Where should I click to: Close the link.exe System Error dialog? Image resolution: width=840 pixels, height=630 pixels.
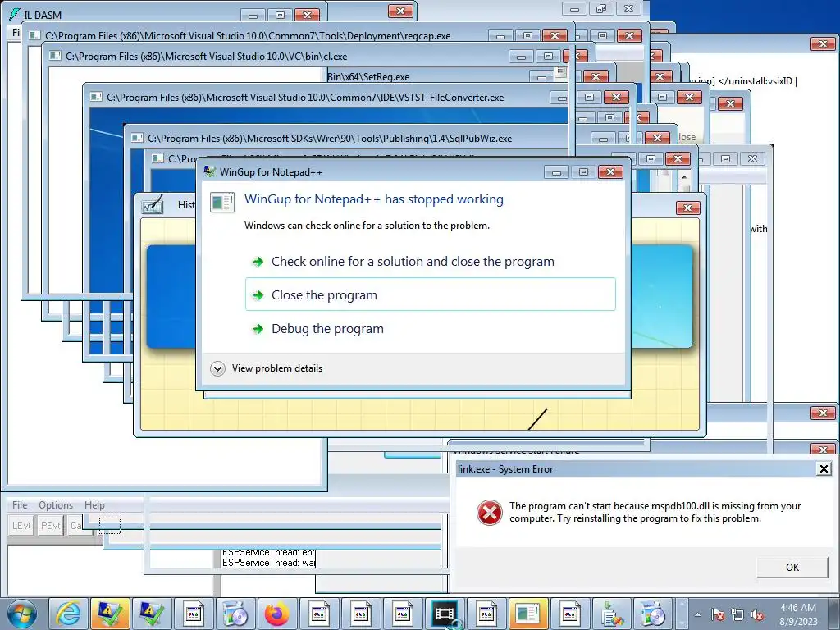click(x=824, y=468)
